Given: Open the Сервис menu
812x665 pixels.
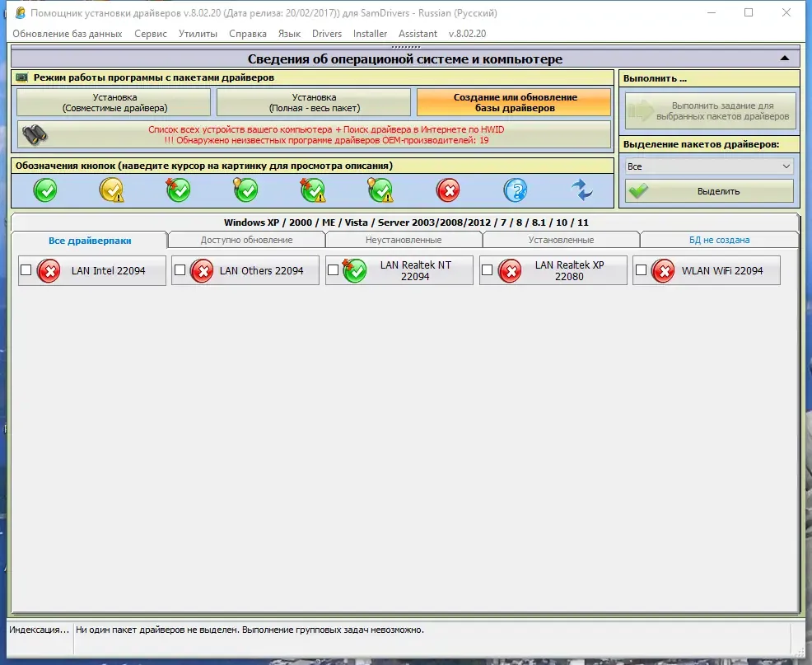Looking at the screenshot, I should [151, 34].
